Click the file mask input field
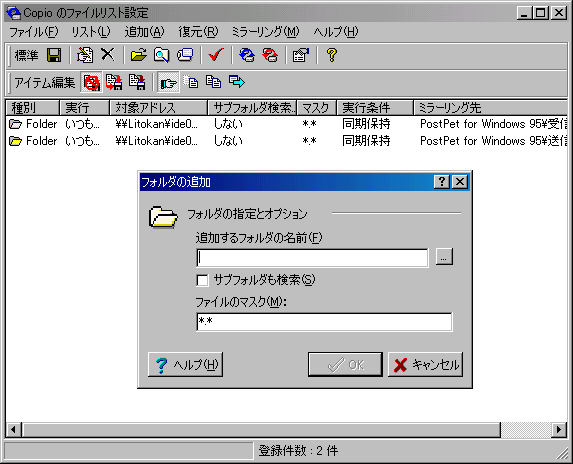 click(324, 322)
